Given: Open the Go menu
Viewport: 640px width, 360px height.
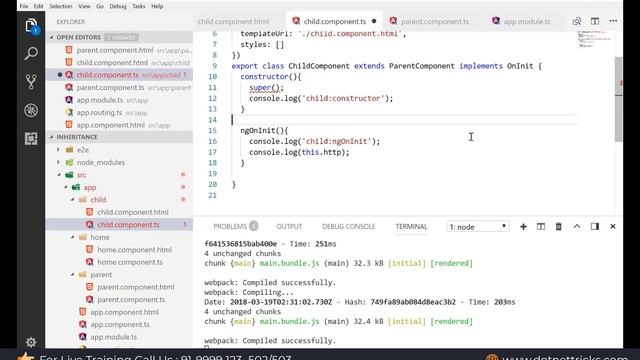Looking at the screenshot, I should (x=100, y=6).
